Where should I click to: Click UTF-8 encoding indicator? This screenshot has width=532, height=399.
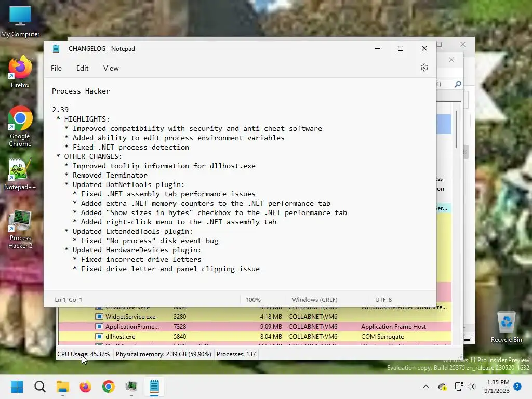(383, 300)
